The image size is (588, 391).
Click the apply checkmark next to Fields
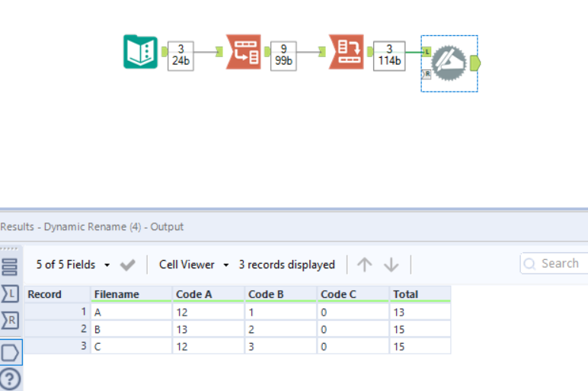[x=128, y=264]
